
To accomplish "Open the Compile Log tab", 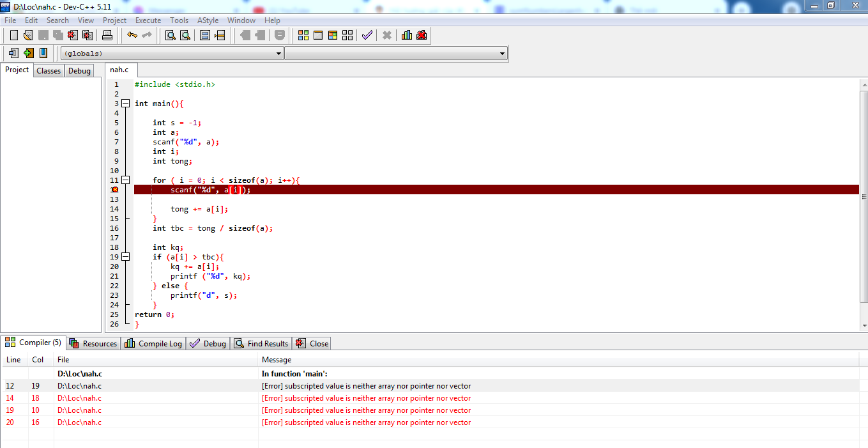I will point(153,344).
